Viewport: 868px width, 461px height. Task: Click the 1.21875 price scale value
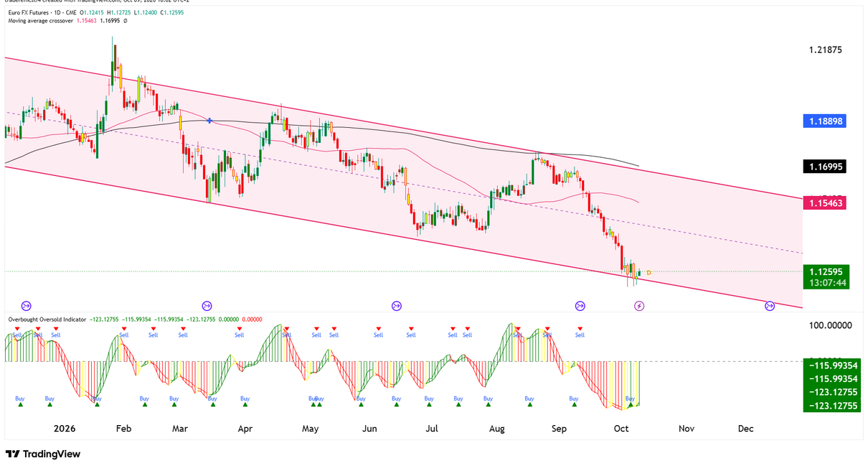[x=825, y=50]
